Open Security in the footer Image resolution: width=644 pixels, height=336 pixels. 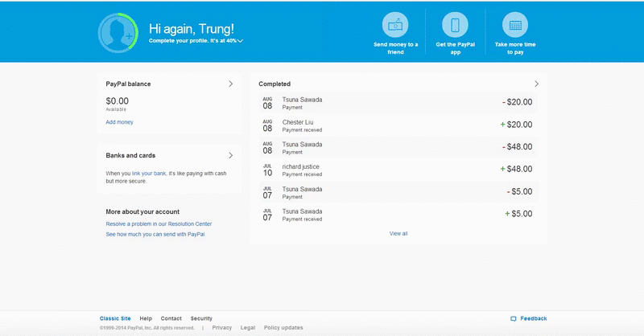pyautogui.click(x=201, y=318)
